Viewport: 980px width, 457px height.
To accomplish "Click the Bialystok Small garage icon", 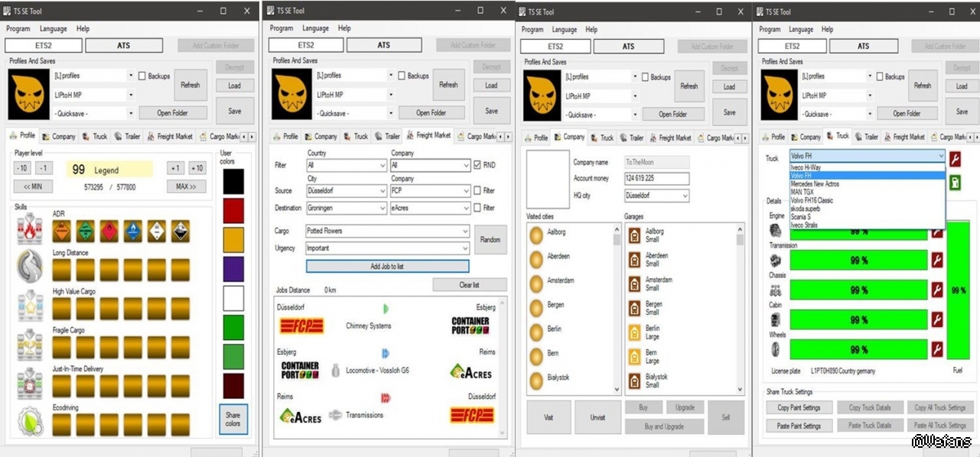I will tap(634, 381).
